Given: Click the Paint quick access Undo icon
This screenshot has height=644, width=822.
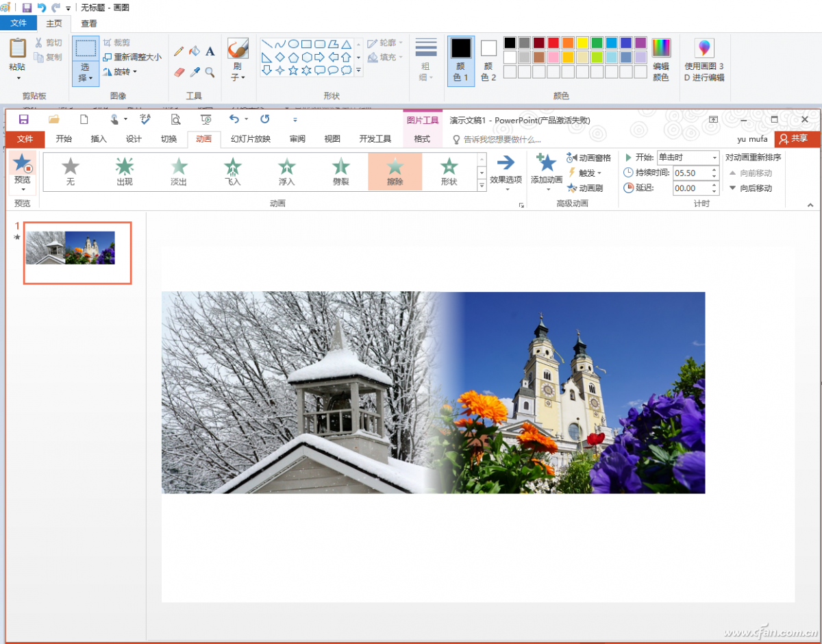Looking at the screenshot, I should pyautogui.click(x=42, y=8).
